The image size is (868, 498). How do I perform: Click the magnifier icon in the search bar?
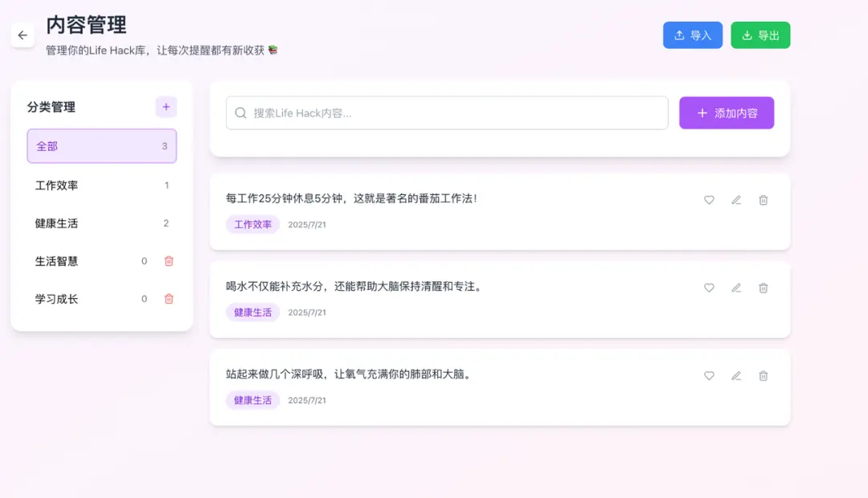[240, 112]
